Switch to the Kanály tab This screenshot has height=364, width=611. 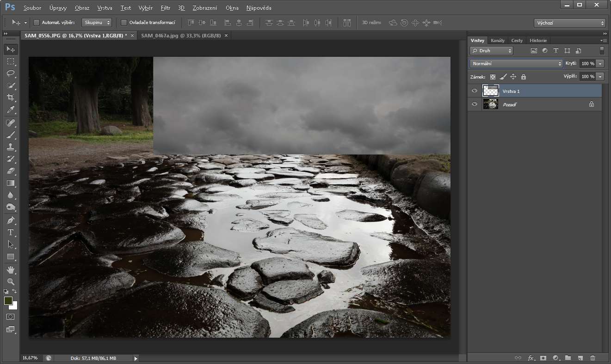(x=498, y=41)
